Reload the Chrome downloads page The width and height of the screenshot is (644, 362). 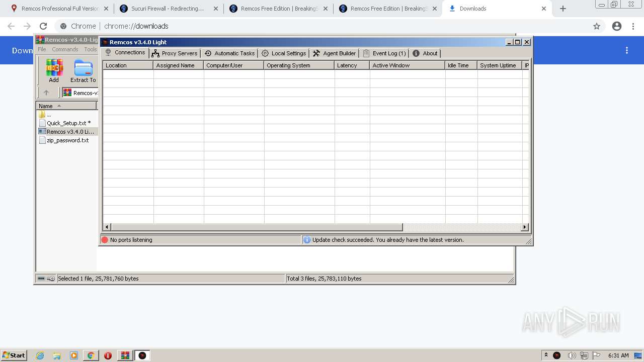(x=43, y=26)
